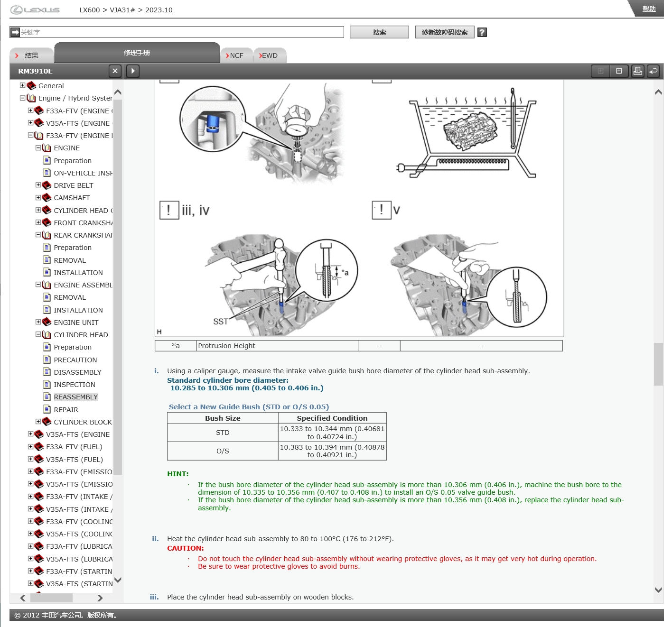Click the arrow icon left of keyword field
This screenshot has height=627, width=672.
click(x=15, y=32)
